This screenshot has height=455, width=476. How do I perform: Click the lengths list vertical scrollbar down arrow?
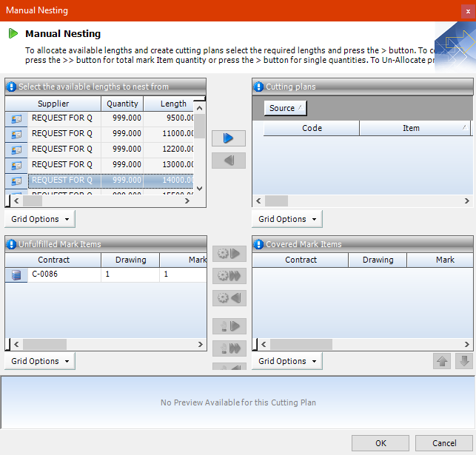coord(199,189)
